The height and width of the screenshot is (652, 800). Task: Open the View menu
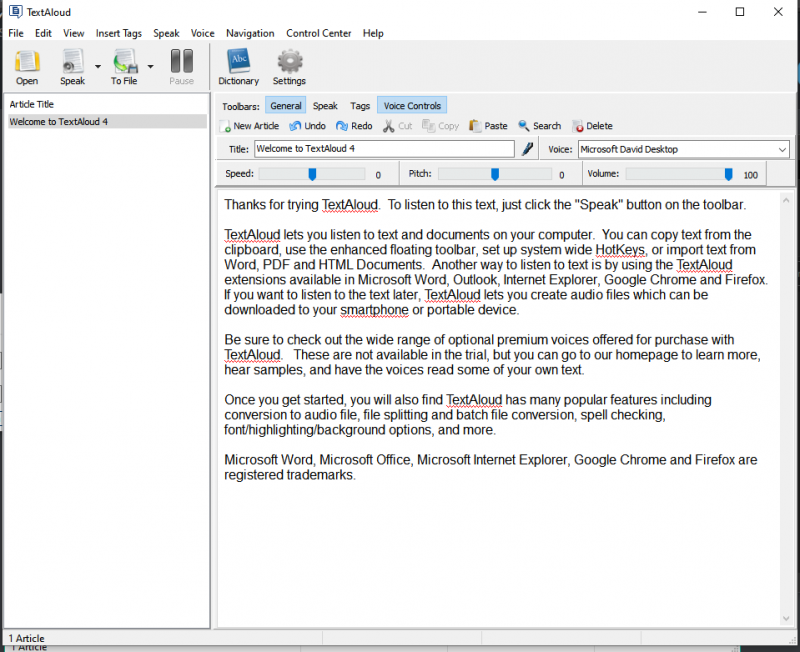[x=73, y=33]
